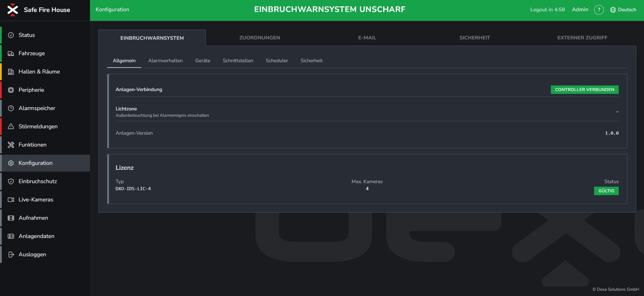
Task: Click the GÜLTIG license status badge
Action: pyautogui.click(x=606, y=191)
